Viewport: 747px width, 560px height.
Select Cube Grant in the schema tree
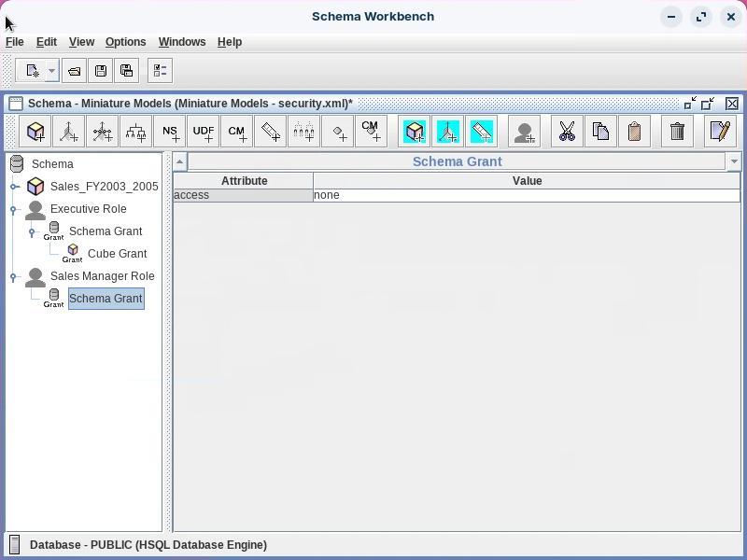tap(117, 254)
